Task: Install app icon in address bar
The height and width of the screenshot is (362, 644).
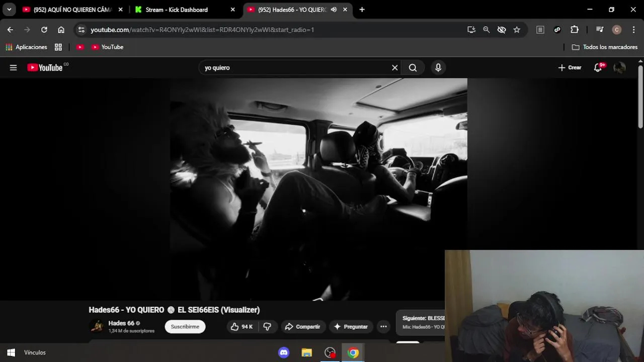Action: 471,30
